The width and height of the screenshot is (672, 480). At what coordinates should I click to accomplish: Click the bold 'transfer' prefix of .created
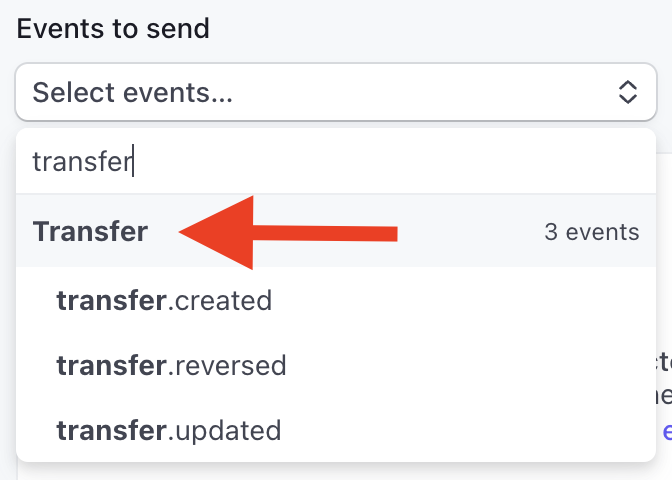click(111, 300)
